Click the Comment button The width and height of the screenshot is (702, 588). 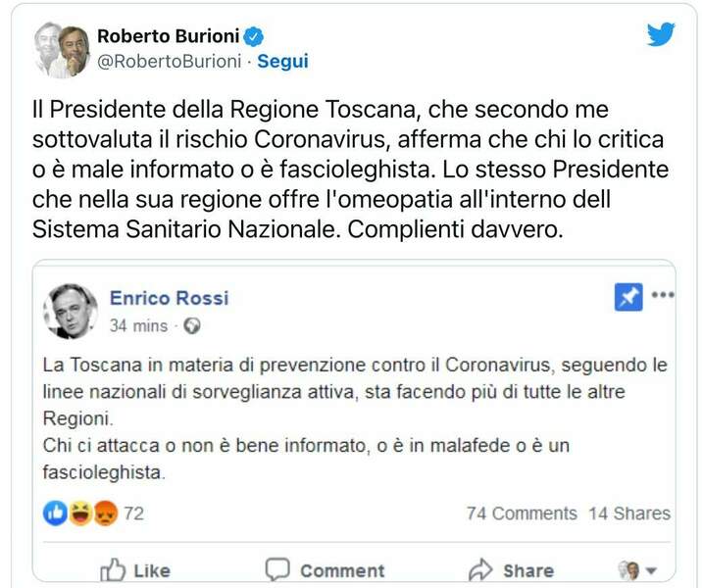(x=326, y=569)
